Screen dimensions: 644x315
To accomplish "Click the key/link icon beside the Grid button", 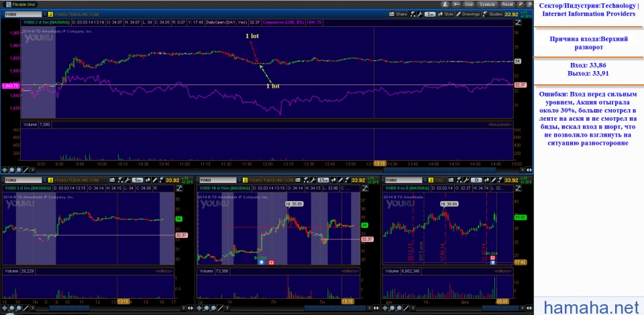I will point(456,5).
